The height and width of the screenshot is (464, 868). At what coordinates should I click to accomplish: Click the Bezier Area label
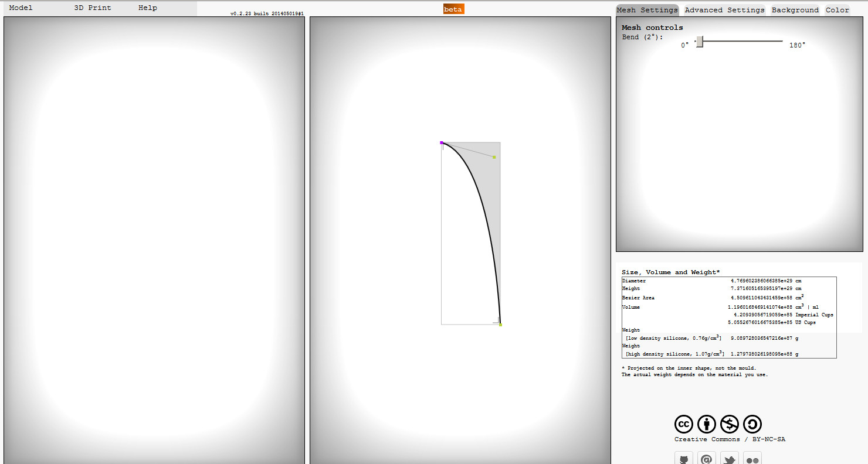[x=638, y=298]
